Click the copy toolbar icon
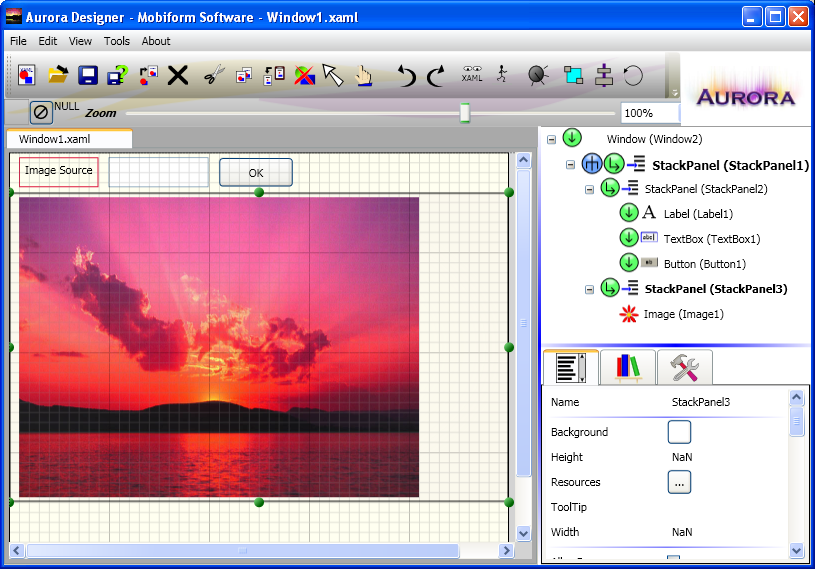This screenshot has height=569, width=815. pyautogui.click(x=243, y=75)
